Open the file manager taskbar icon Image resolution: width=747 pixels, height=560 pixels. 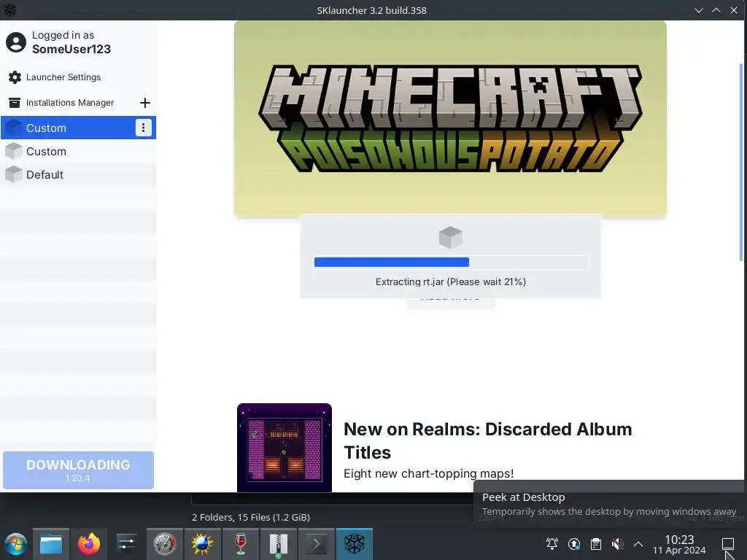click(x=51, y=544)
